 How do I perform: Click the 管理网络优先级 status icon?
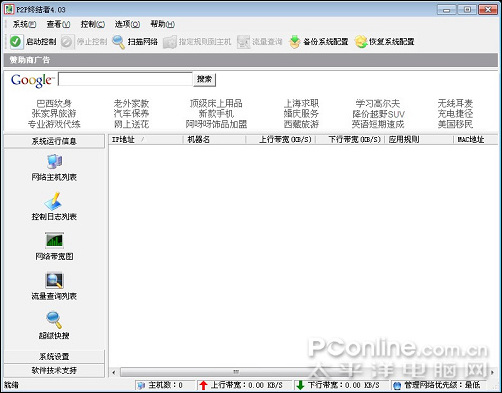[x=397, y=385]
